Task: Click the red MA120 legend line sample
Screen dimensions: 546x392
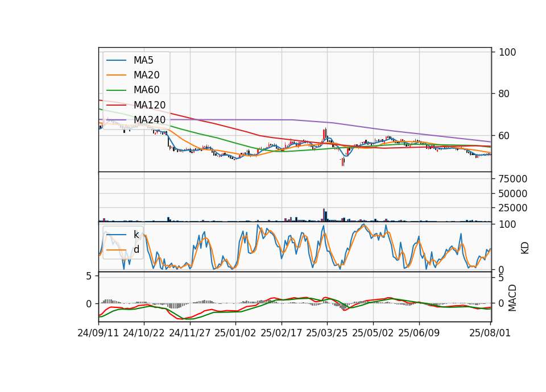Action: [x=116, y=105]
